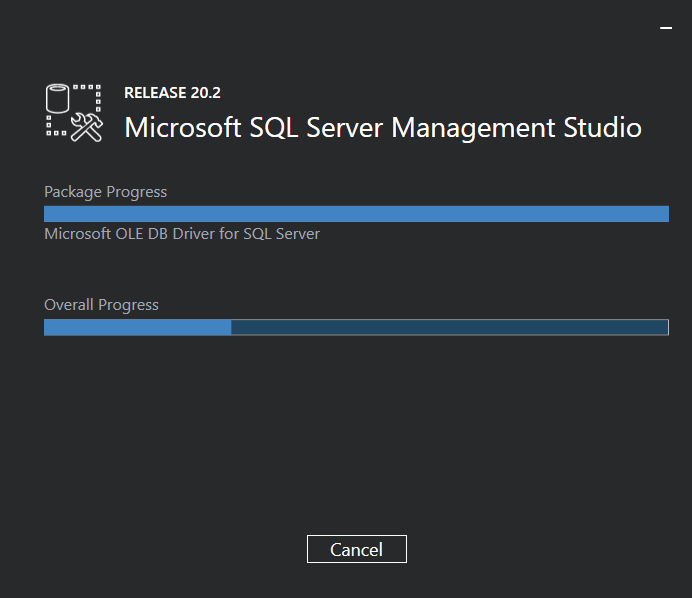Click the right end of Package Progress bar
692x598 pixels.
click(x=662, y=213)
